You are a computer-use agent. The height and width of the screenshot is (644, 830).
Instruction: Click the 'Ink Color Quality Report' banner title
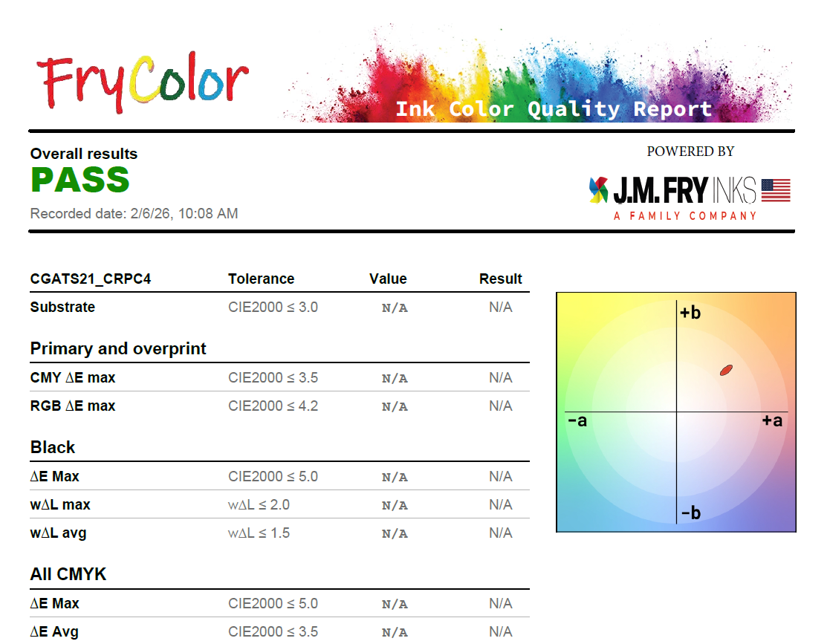[x=554, y=109]
